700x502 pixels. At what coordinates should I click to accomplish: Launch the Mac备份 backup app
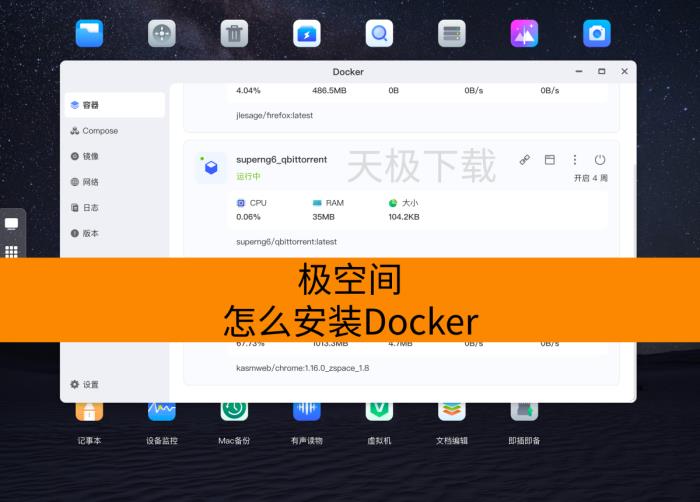tap(234, 412)
